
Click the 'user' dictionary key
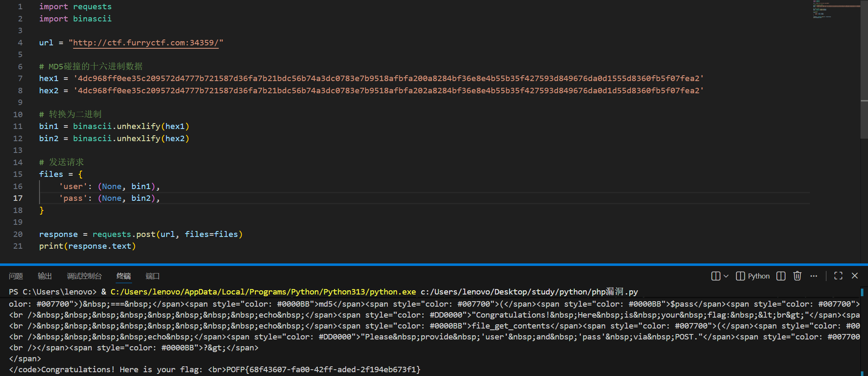pos(73,186)
